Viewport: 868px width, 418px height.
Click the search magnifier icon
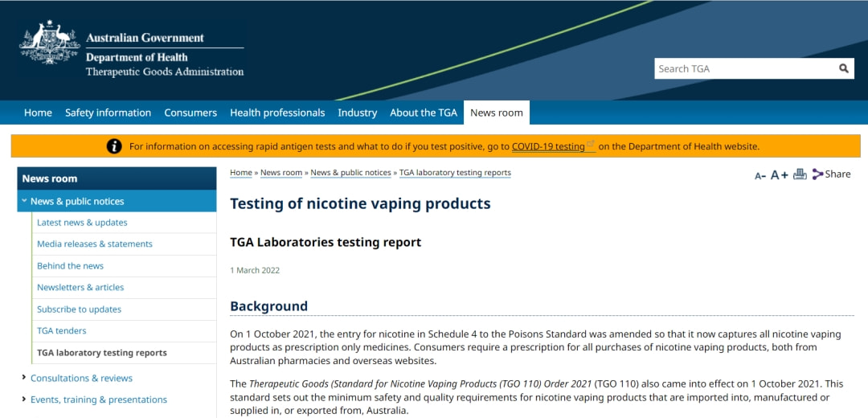pos(844,68)
